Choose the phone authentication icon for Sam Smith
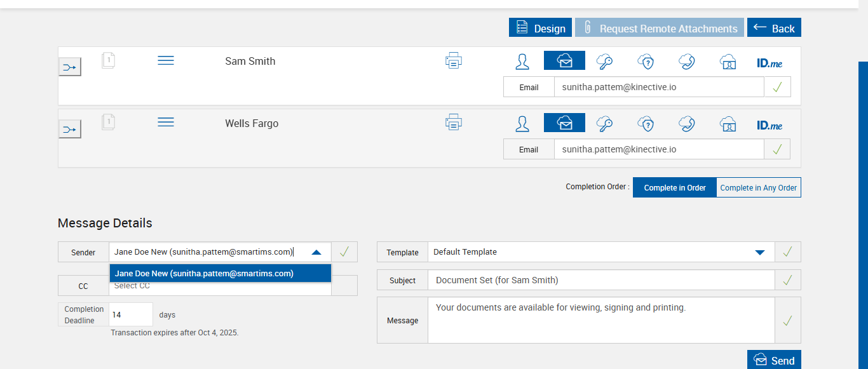 [x=686, y=61]
